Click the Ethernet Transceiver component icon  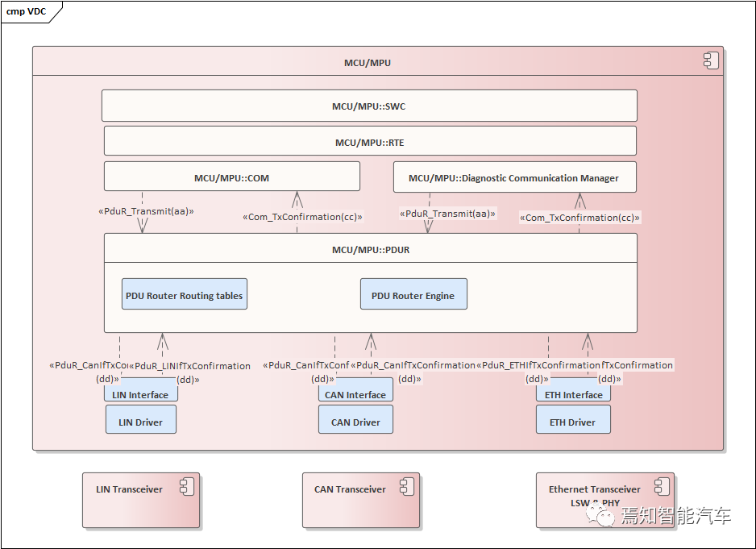coord(661,486)
